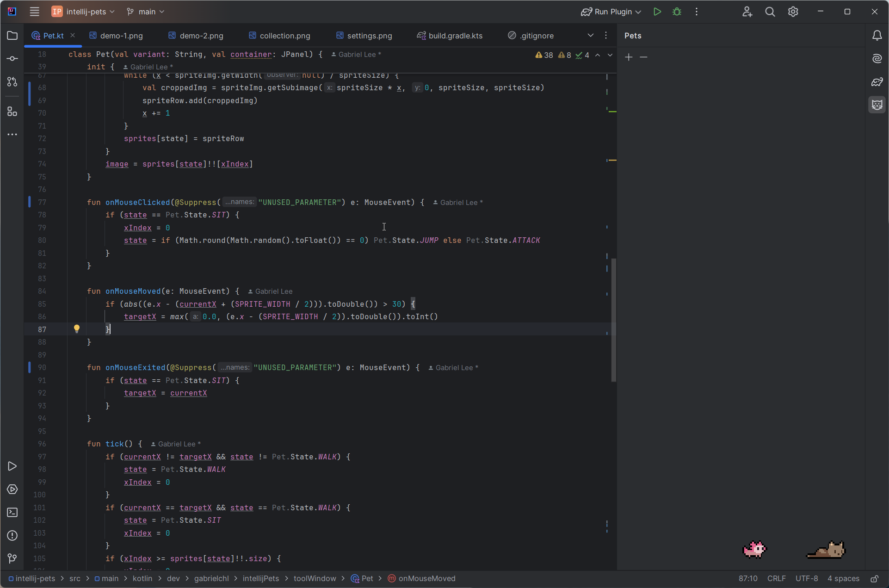Debug the plugin with bug icon
Image resolution: width=889 pixels, height=588 pixels.
pos(677,12)
